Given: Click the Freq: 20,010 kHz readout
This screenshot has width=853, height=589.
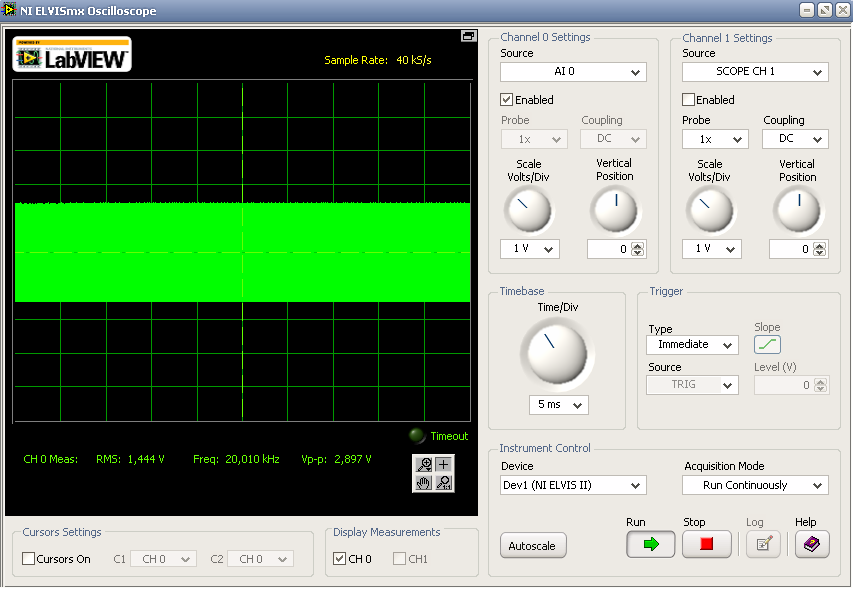Looking at the screenshot, I should (236, 459).
